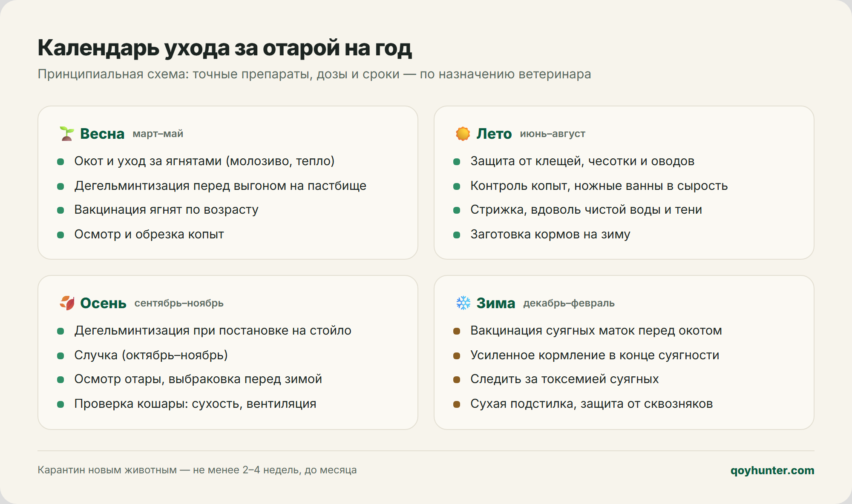Select Вакцинация ягнят по возрасту
This screenshot has height=504, width=852.
coord(167,210)
